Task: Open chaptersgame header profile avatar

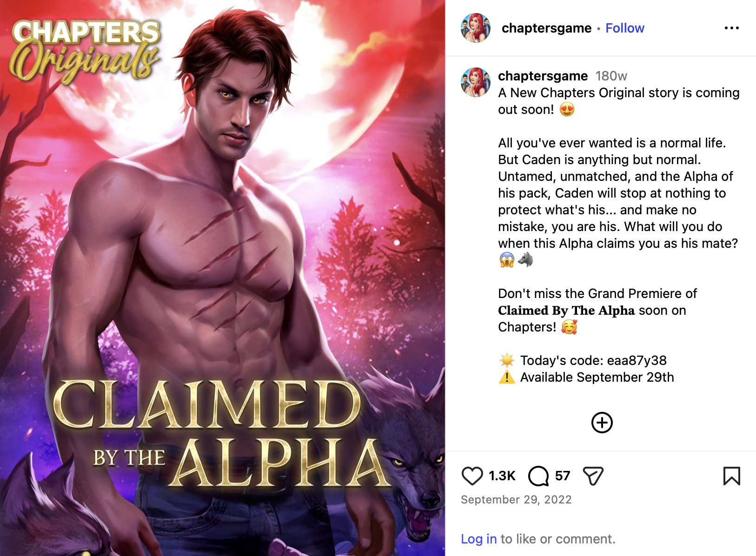Action: coord(475,28)
